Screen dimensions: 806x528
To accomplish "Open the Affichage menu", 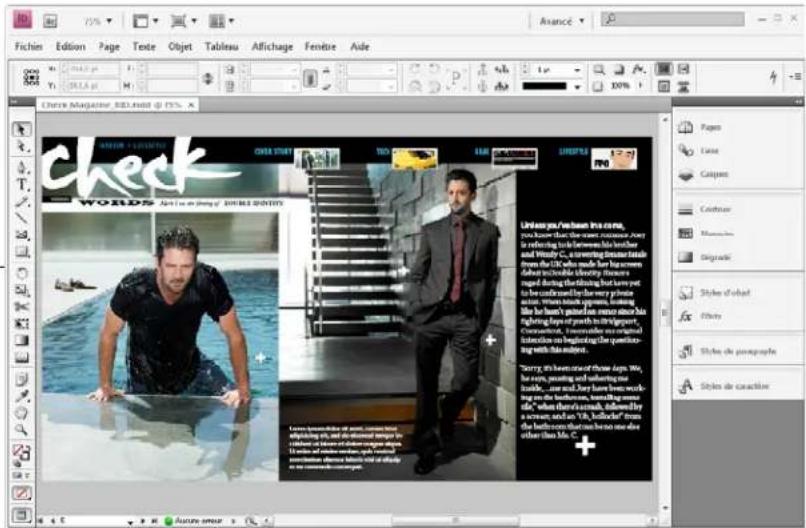I will pyautogui.click(x=272, y=46).
